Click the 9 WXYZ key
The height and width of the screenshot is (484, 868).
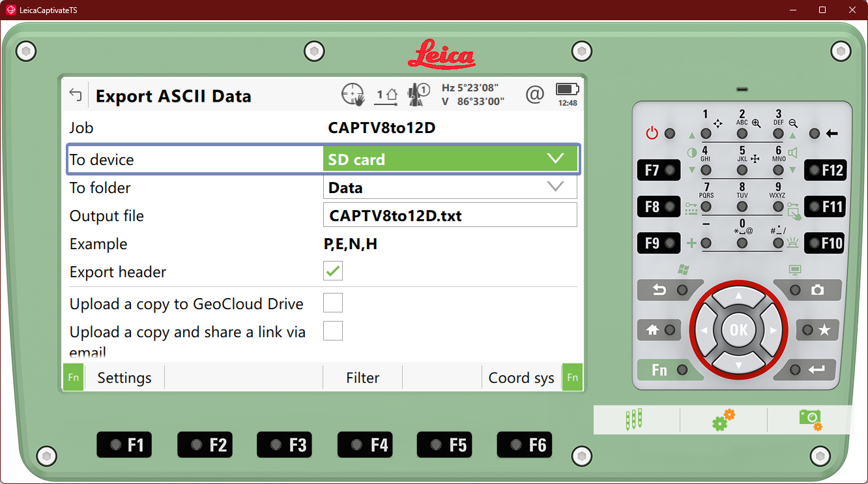[778, 207]
